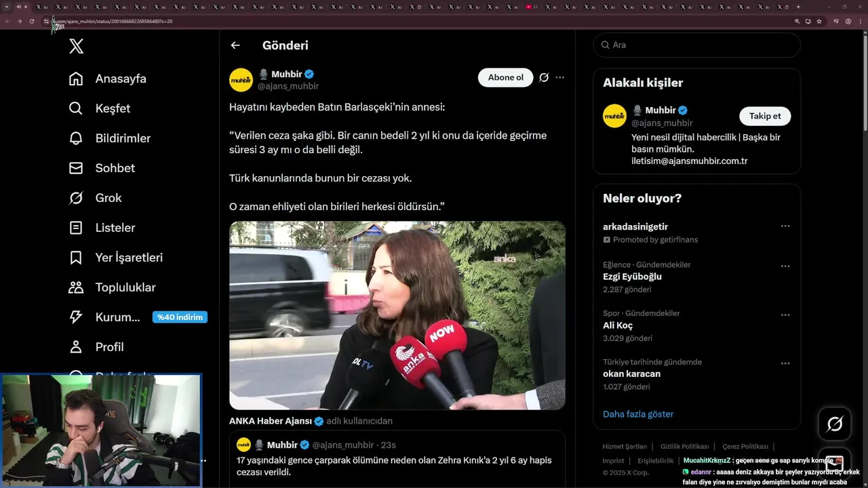Viewport: 868px width, 488px height.
Task: Open Erişilebilirlik footer link
Action: 656,461
